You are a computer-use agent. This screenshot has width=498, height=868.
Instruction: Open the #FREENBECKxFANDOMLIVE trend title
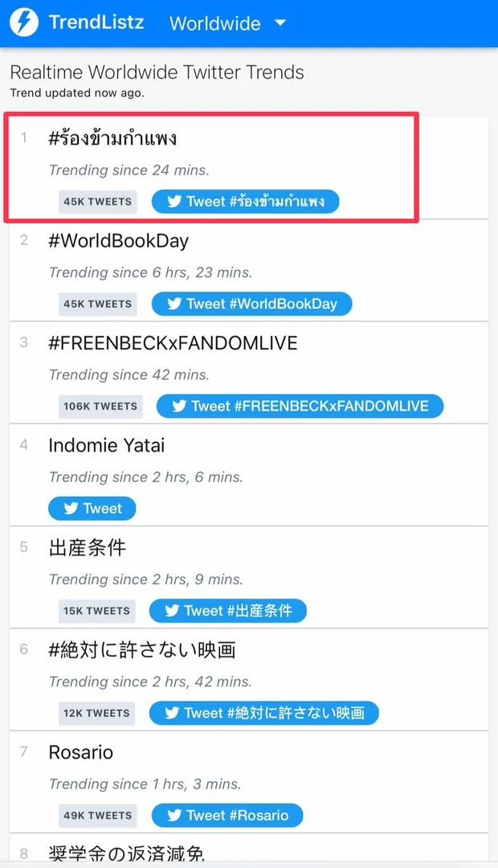click(x=173, y=343)
